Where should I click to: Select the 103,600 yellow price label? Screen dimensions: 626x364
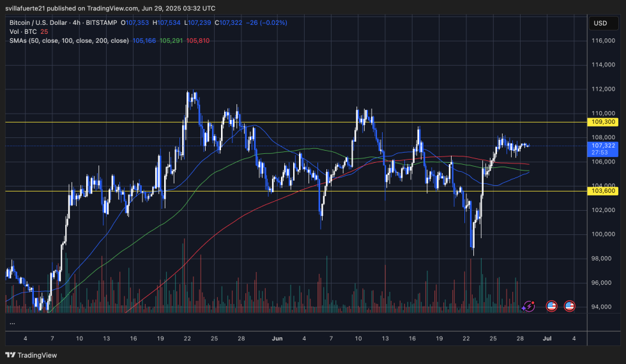point(604,191)
